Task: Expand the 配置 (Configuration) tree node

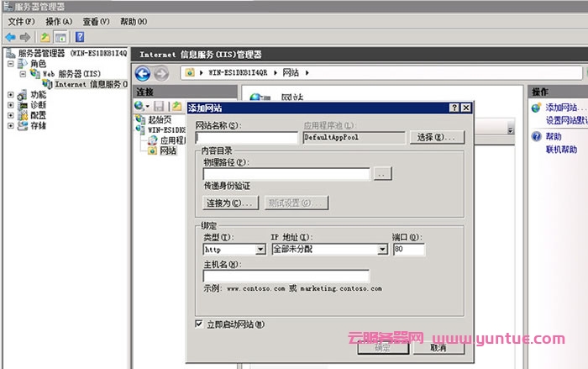Action: 10,115
